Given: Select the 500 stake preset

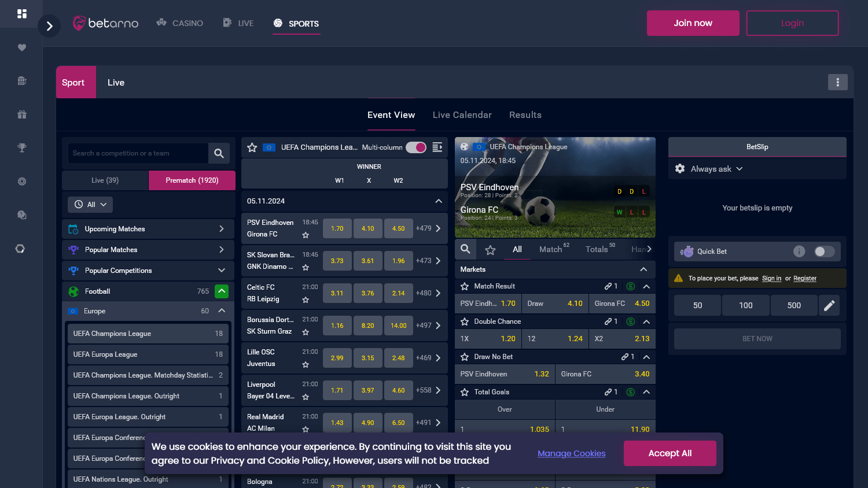Looking at the screenshot, I should pyautogui.click(x=794, y=305).
